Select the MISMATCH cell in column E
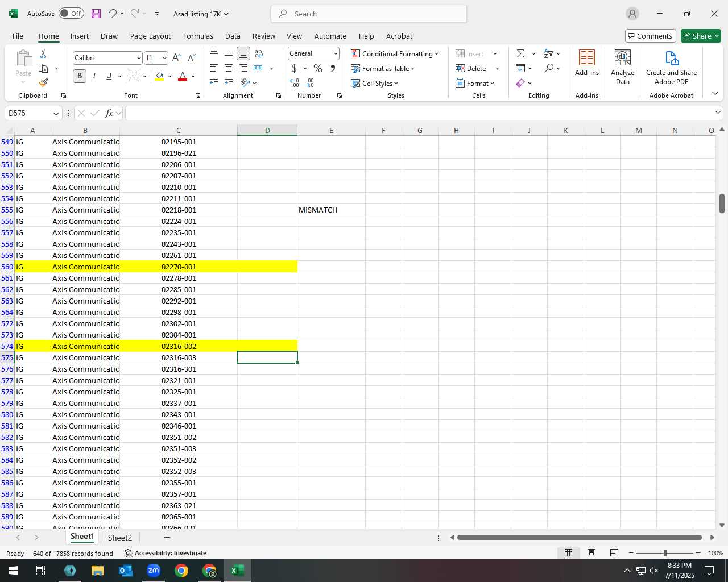The height and width of the screenshot is (582, 728). [x=331, y=210]
